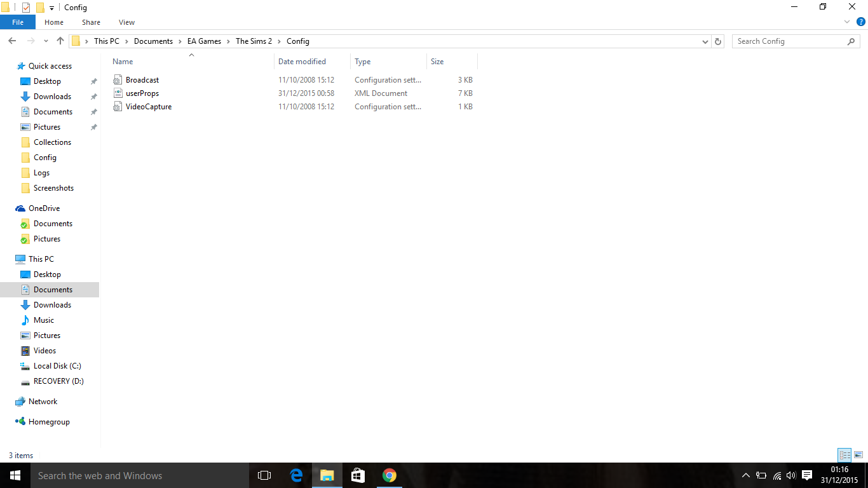Image resolution: width=868 pixels, height=488 pixels.
Task: Switch to large thumbnails view
Action: (858, 455)
